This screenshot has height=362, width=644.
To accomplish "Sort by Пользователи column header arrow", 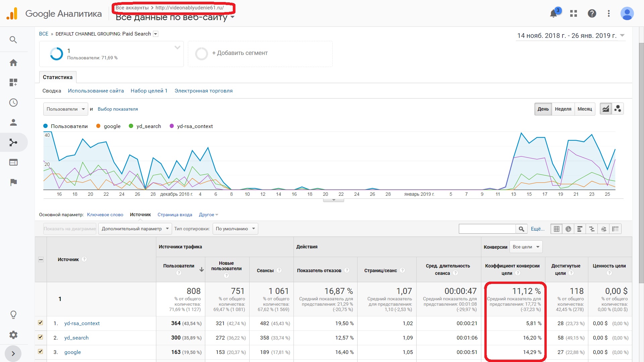I will coord(202,269).
